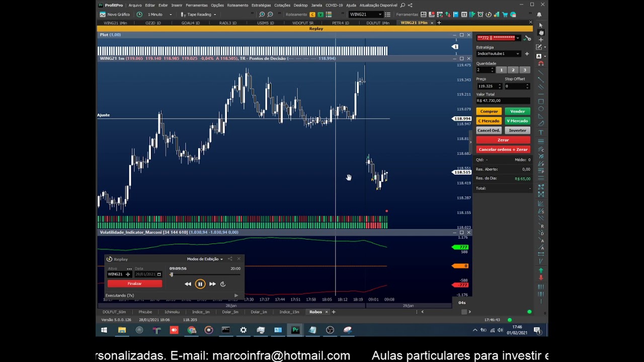This screenshot has width=644, height=362.
Task: Zoom in on the chart with magnifier plus
Action: pyautogui.click(x=262, y=14)
